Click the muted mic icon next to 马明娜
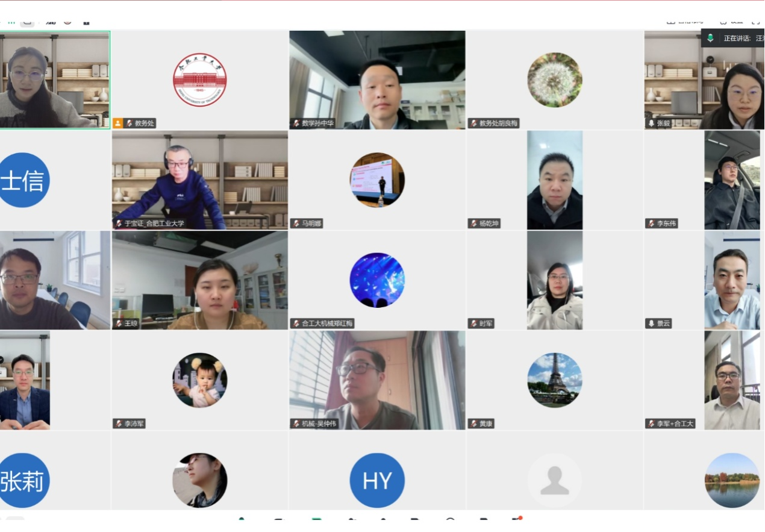The height and width of the screenshot is (532, 765). (296, 224)
